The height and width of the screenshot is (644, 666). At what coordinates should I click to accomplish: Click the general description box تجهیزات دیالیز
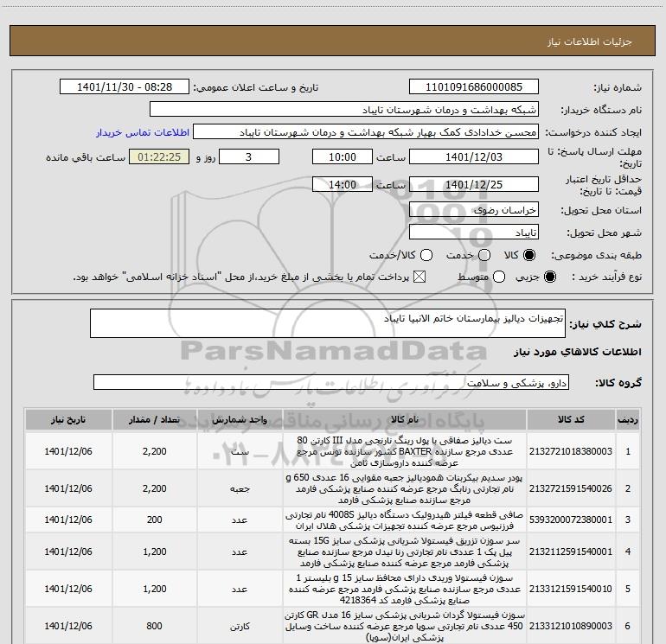pos(328,323)
